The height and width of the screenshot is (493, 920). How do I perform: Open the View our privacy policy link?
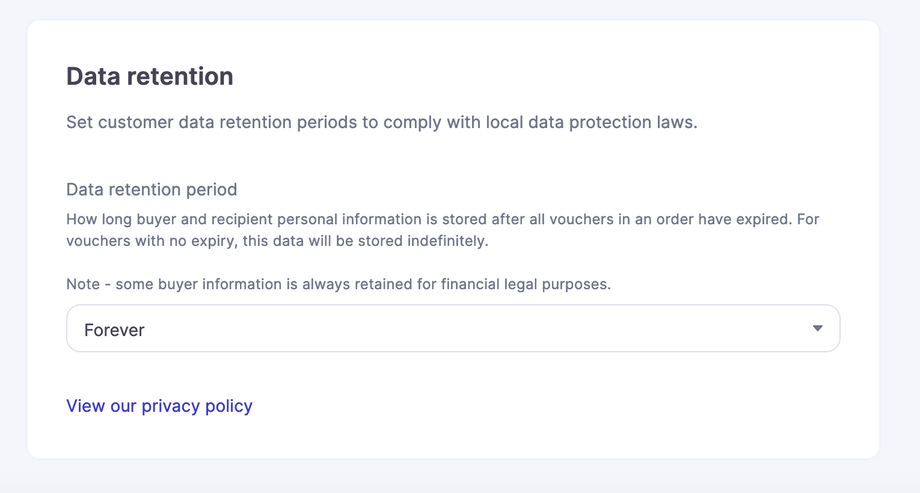(x=159, y=406)
